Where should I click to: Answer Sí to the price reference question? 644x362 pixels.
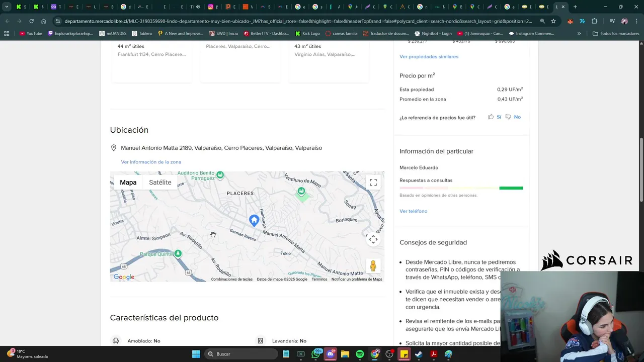[499, 117]
